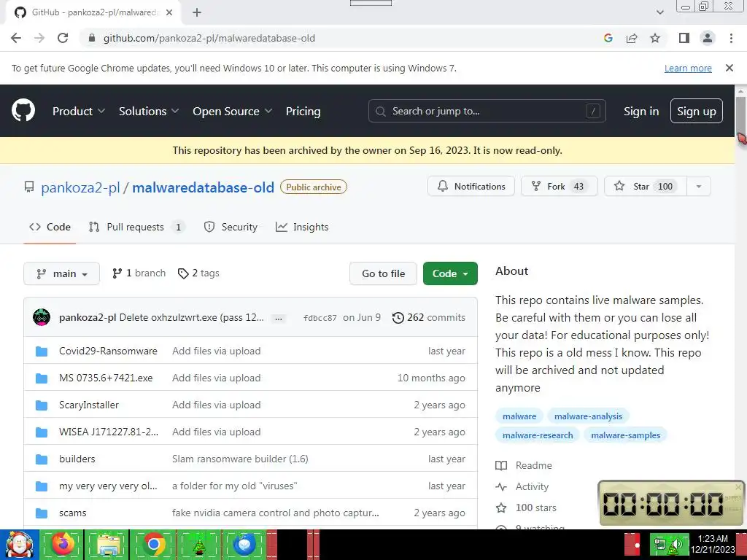Open the Pricing page
Image resolution: width=747 pixels, height=560 pixels.
pyautogui.click(x=303, y=111)
